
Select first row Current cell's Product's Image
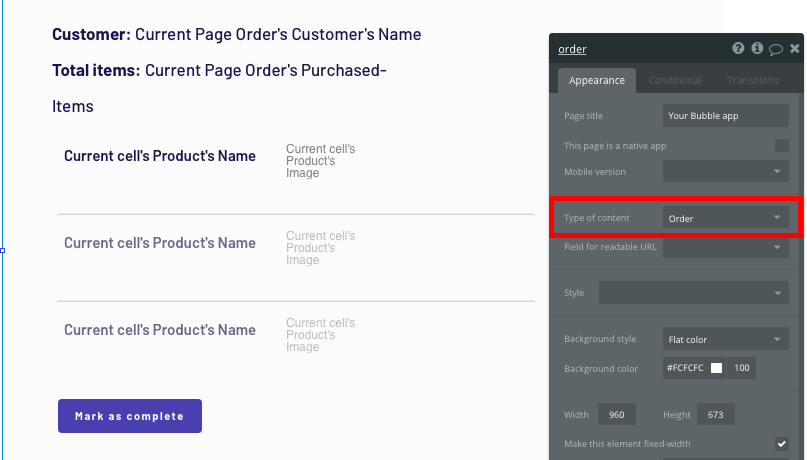(321, 161)
